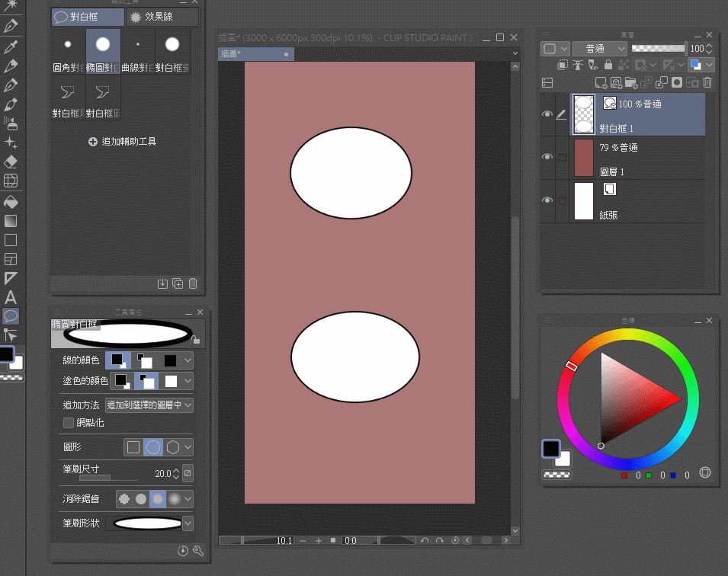The height and width of the screenshot is (576, 728).
Task: Switch to the 對白框 tab
Action: coord(88,17)
